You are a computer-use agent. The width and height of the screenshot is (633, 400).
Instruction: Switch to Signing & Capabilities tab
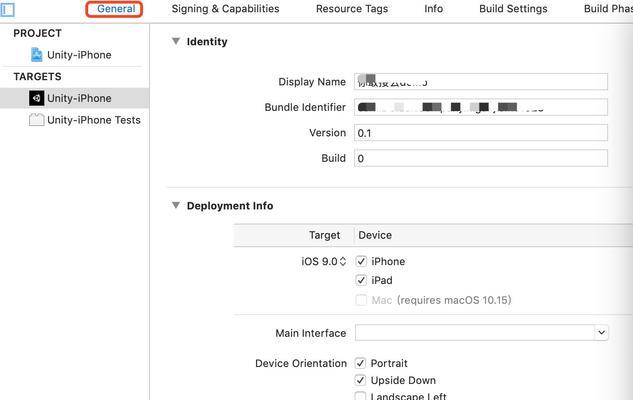[225, 8]
